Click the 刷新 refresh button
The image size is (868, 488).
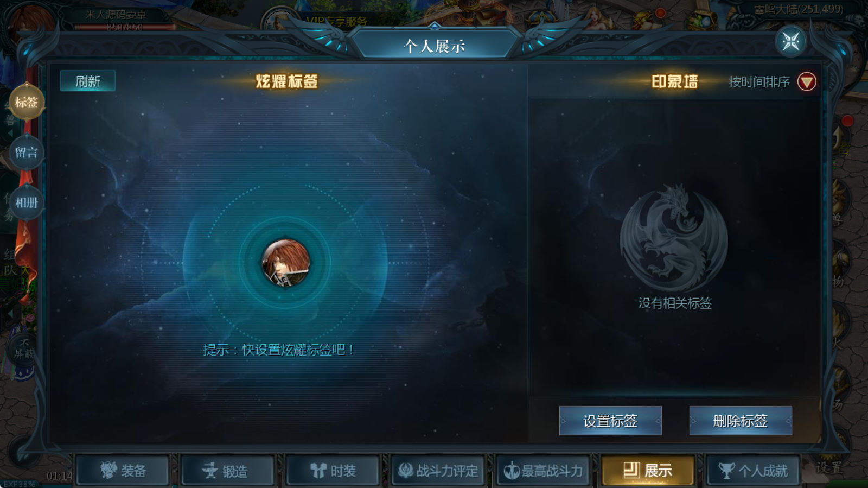coord(88,81)
